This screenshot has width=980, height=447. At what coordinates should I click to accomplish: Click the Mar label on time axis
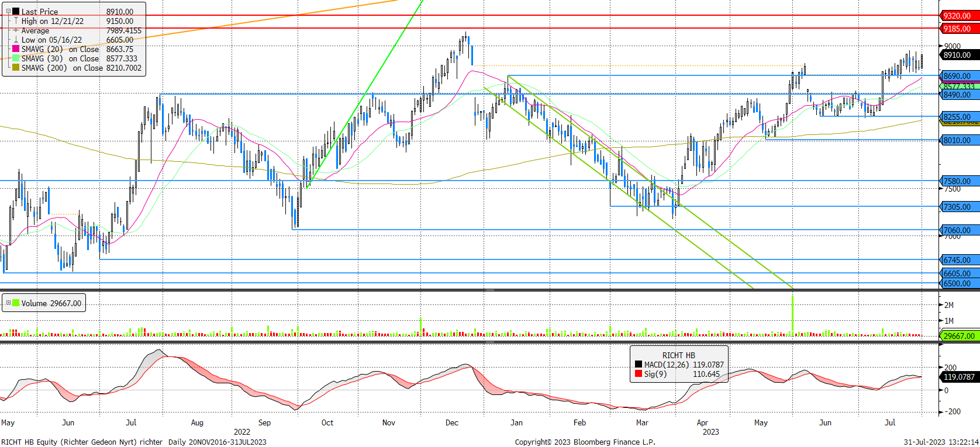coord(642,422)
